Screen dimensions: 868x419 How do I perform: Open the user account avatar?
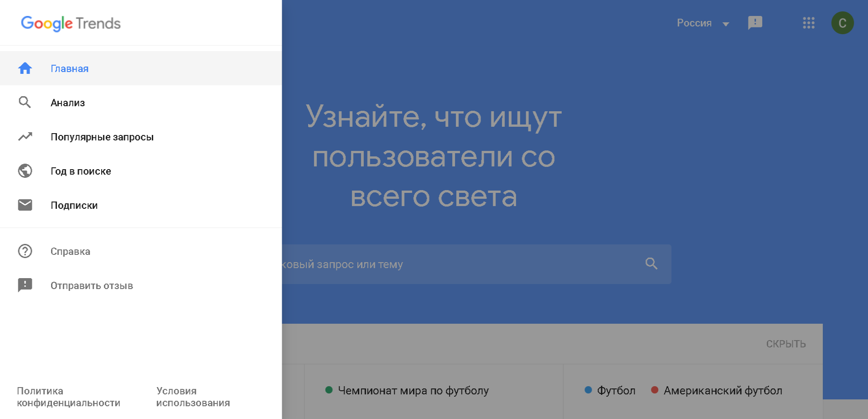click(842, 23)
